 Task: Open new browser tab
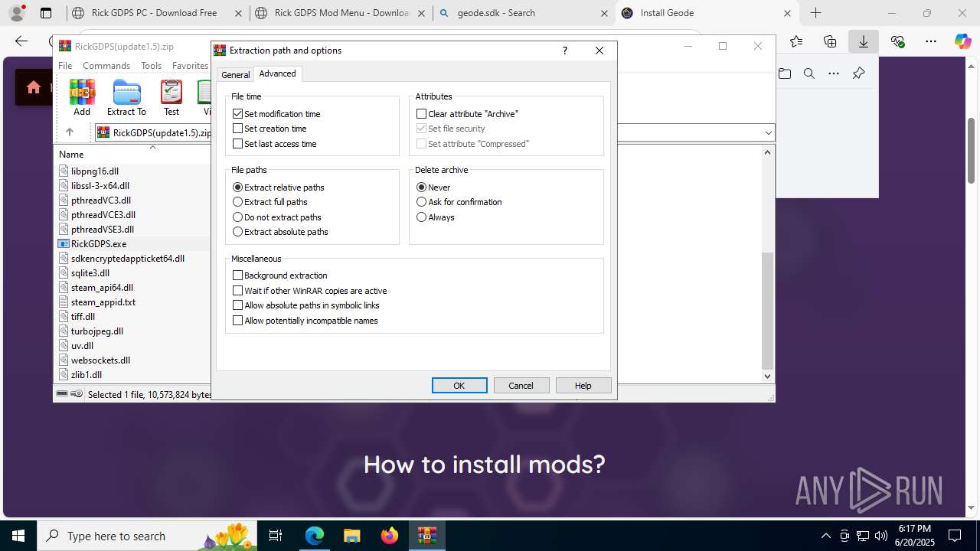[816, 13]
